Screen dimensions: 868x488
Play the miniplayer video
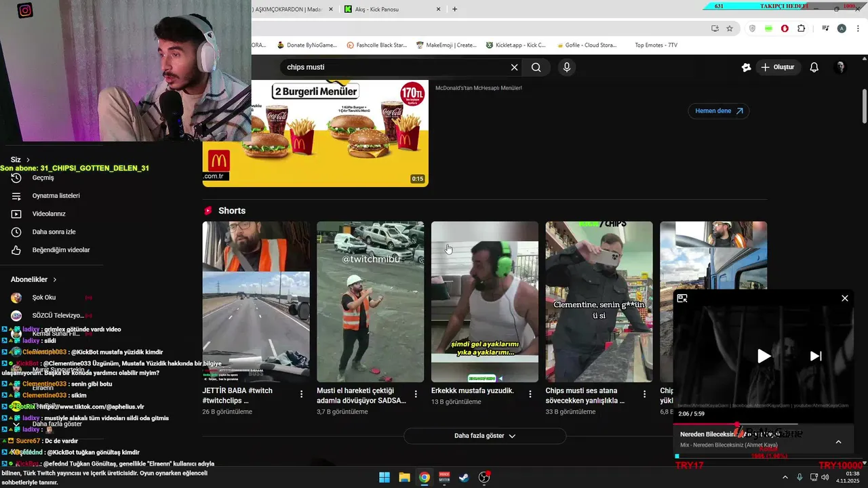[764, 356]
